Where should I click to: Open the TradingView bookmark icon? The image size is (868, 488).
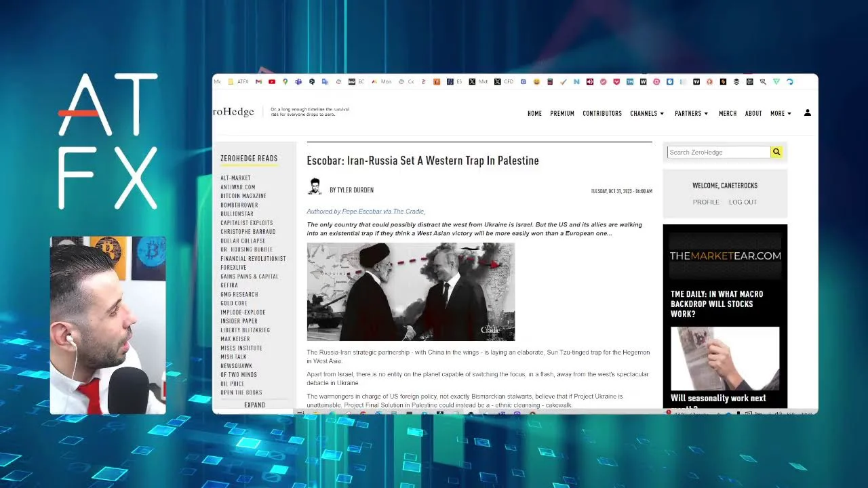point(696,82)
